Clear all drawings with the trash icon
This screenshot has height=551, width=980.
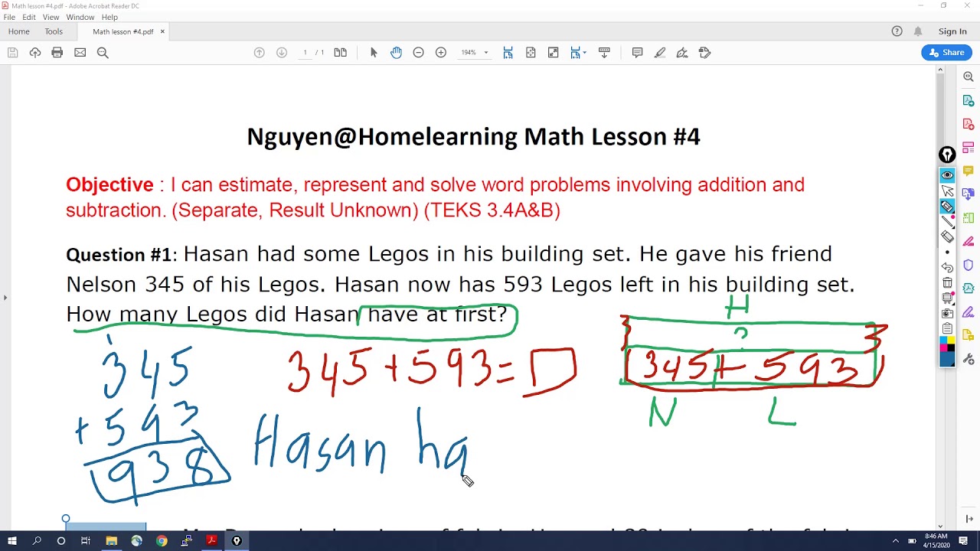tap(947, 283)
